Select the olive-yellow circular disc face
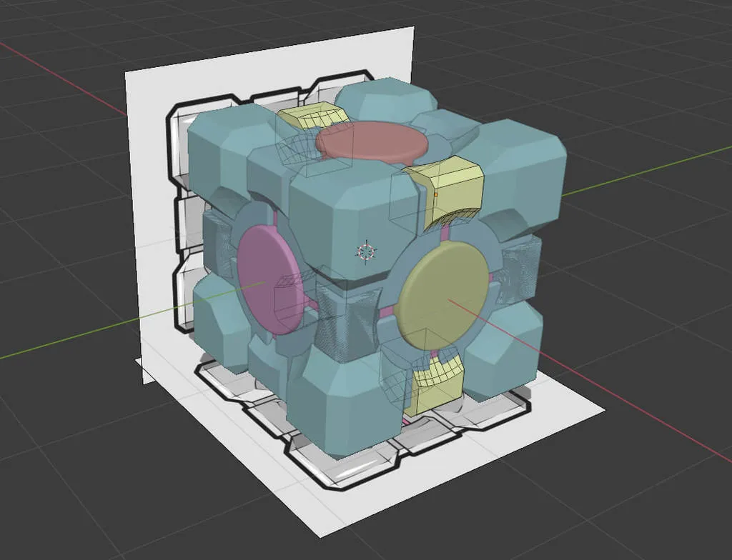 tap(441, 296)
